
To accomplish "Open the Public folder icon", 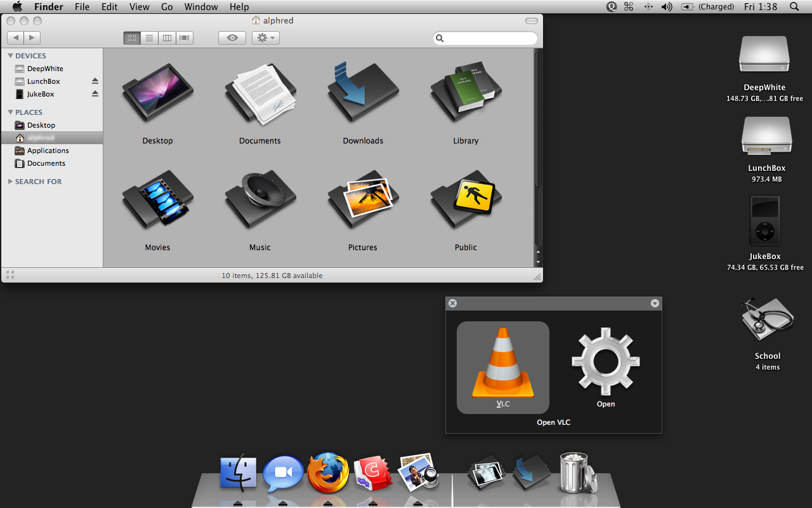I will pos(466,200).
